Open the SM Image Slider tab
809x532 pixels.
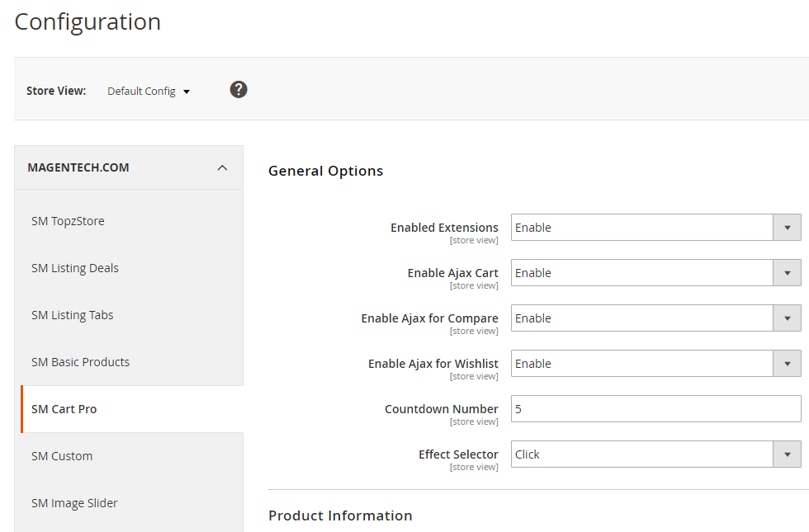click(x=74, y=503)
